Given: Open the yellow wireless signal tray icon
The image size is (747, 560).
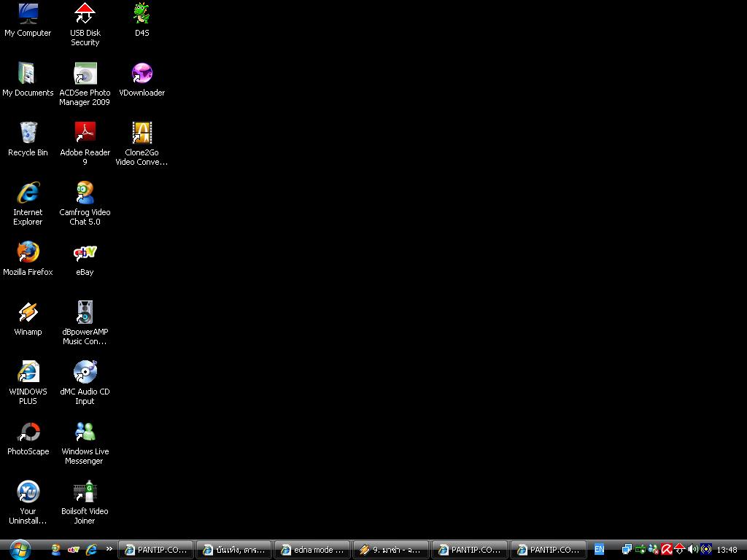Looking at the screenshot, I should click(x=706, y=550).
